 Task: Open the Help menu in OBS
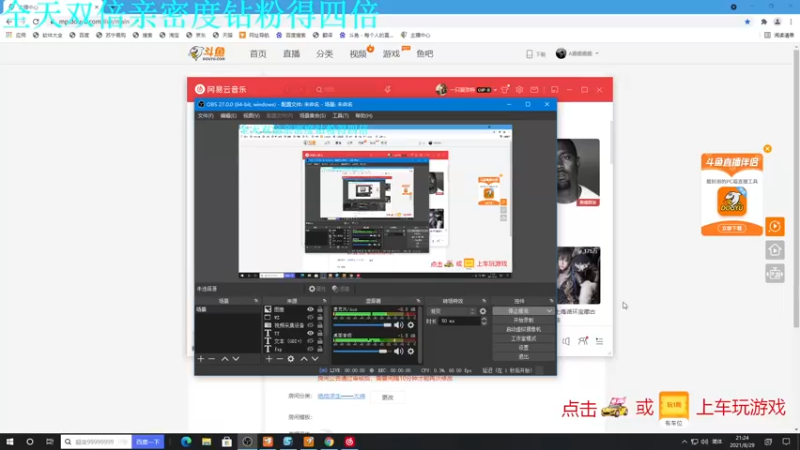coord(363,116)
